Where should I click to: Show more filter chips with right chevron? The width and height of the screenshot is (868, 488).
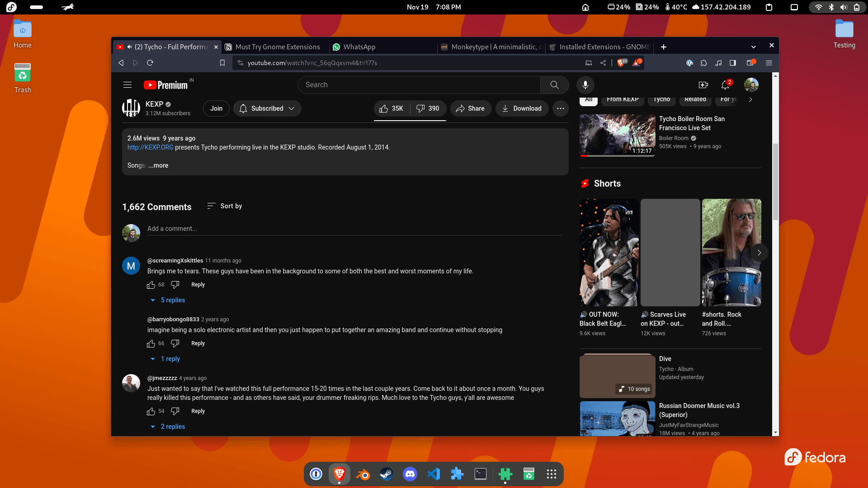click(750, 99)
